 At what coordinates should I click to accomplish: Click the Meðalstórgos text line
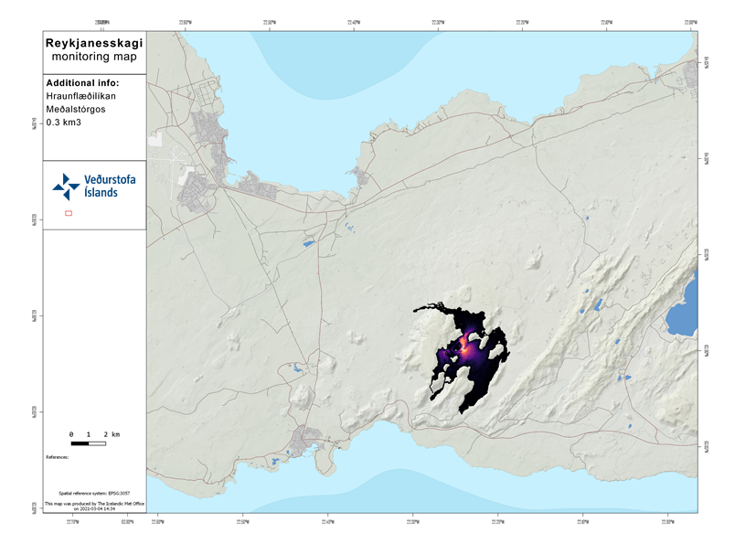pos(76,109)
